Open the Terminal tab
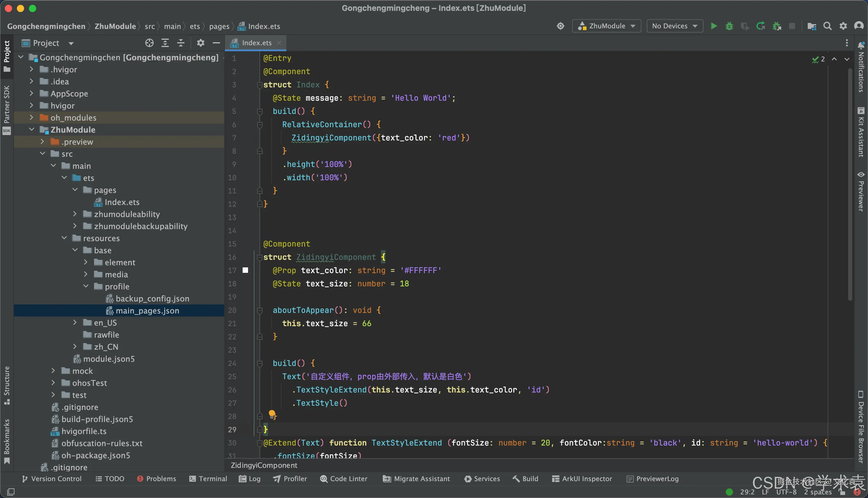 click(208, 478)
